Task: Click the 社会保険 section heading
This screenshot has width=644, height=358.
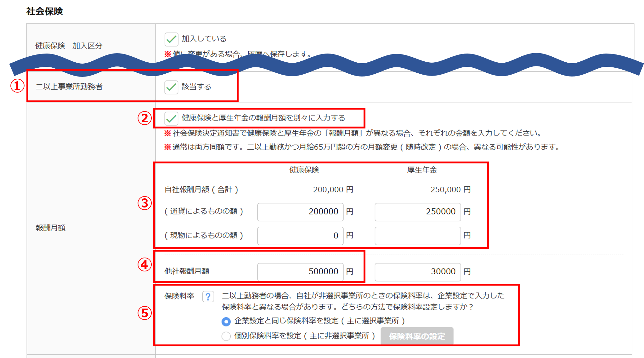Action: (x=45, y=11)
